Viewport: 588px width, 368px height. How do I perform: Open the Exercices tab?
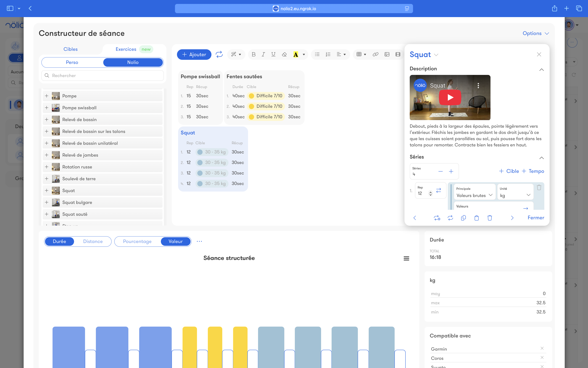click(126, 49)
